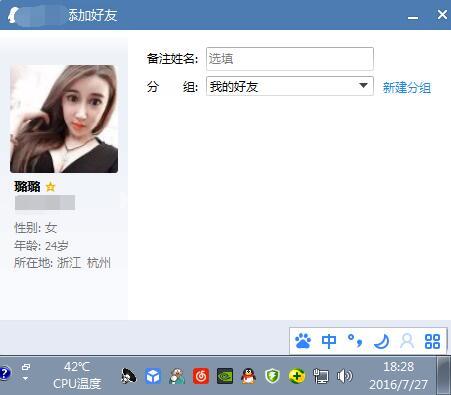Click the 备注姓名 input field
This screenshot has width=451, height=395.
(290, 59)
